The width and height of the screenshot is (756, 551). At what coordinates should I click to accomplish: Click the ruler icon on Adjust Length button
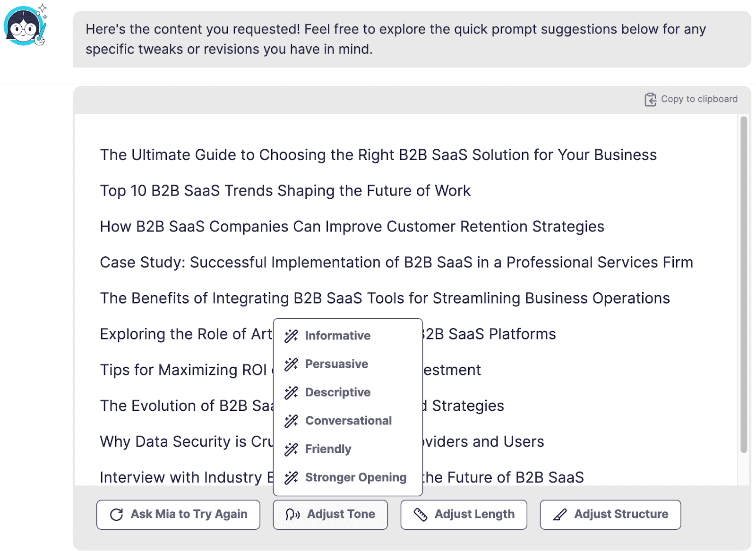point(421,514)
